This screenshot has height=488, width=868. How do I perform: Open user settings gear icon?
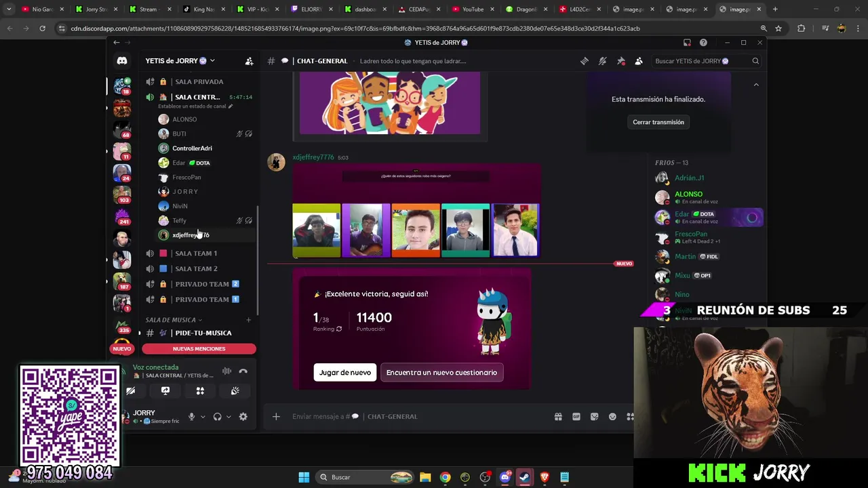(243, 417)
